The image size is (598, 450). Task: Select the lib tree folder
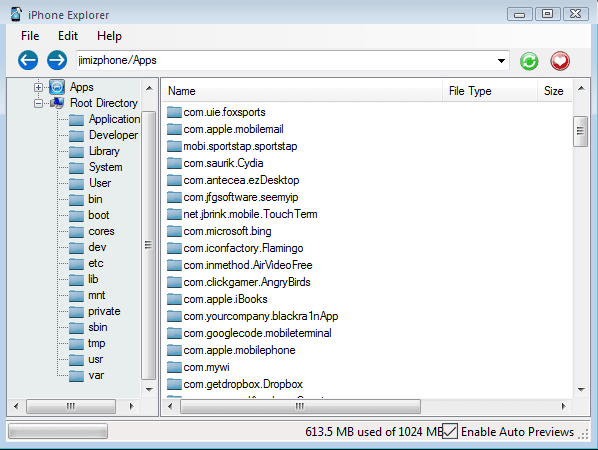[x=93, y=279]
